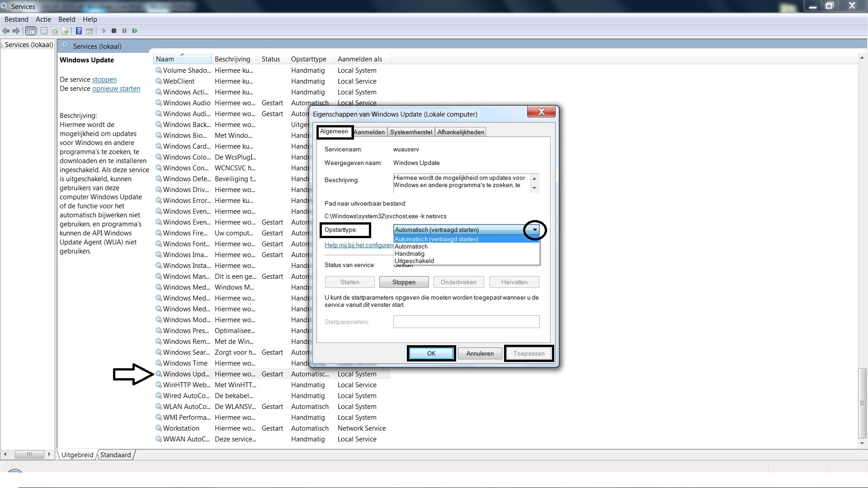Click the gear icon beside WebClient
The height and width of the screenshot is (488, 868).
tap(159, 81)
